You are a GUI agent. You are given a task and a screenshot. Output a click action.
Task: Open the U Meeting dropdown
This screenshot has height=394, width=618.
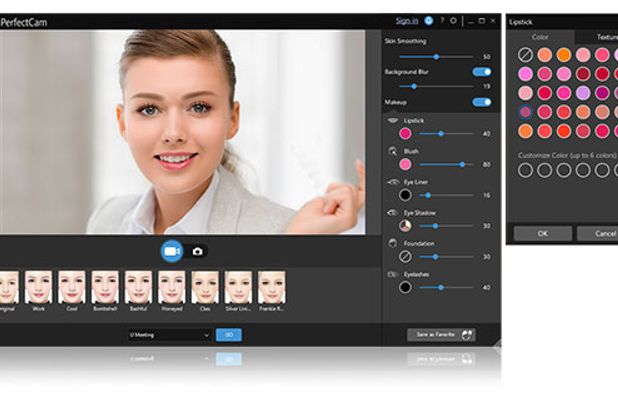coord(169,335)
